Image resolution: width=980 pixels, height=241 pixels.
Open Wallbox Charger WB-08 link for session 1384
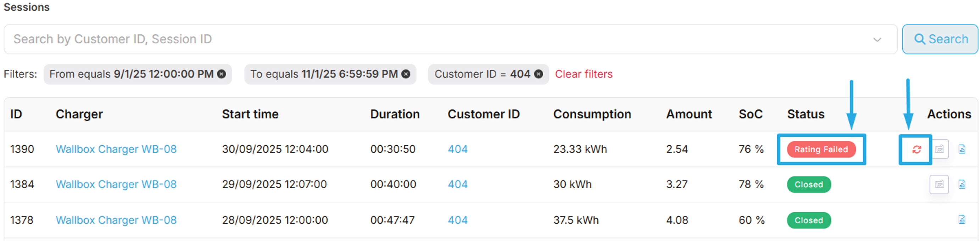point(116,184)
